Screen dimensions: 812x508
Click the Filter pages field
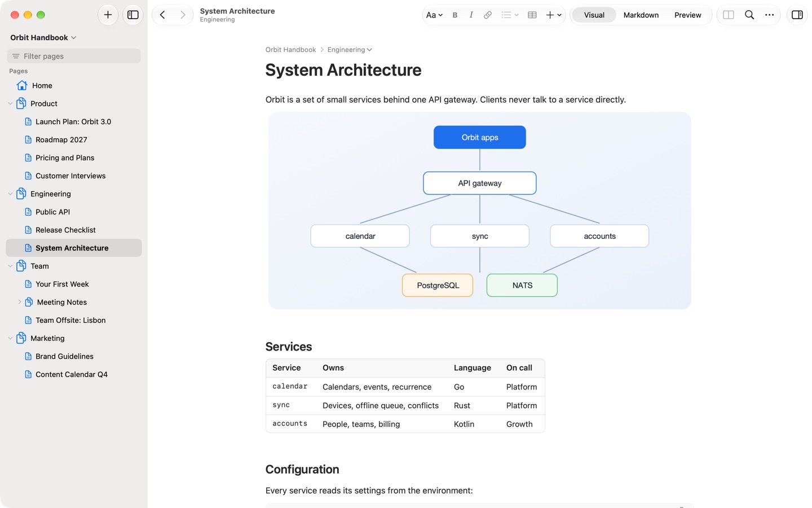[74, 56]
